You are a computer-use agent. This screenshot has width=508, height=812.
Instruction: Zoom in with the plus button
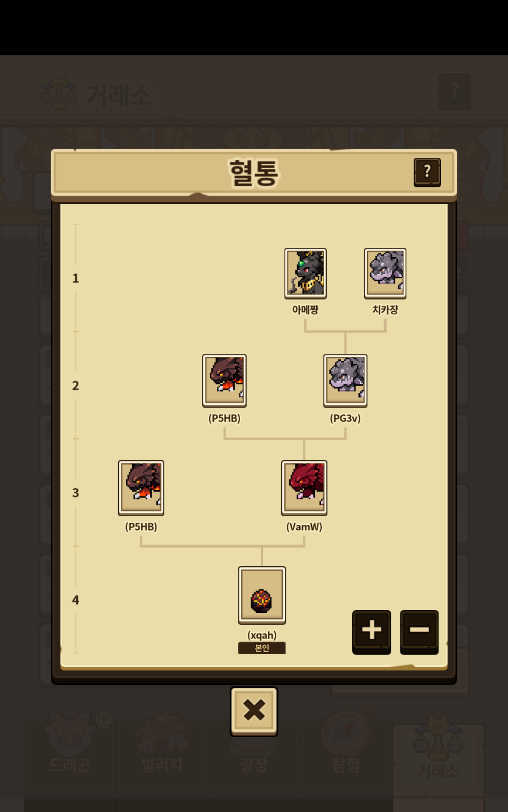pos(372,632)
